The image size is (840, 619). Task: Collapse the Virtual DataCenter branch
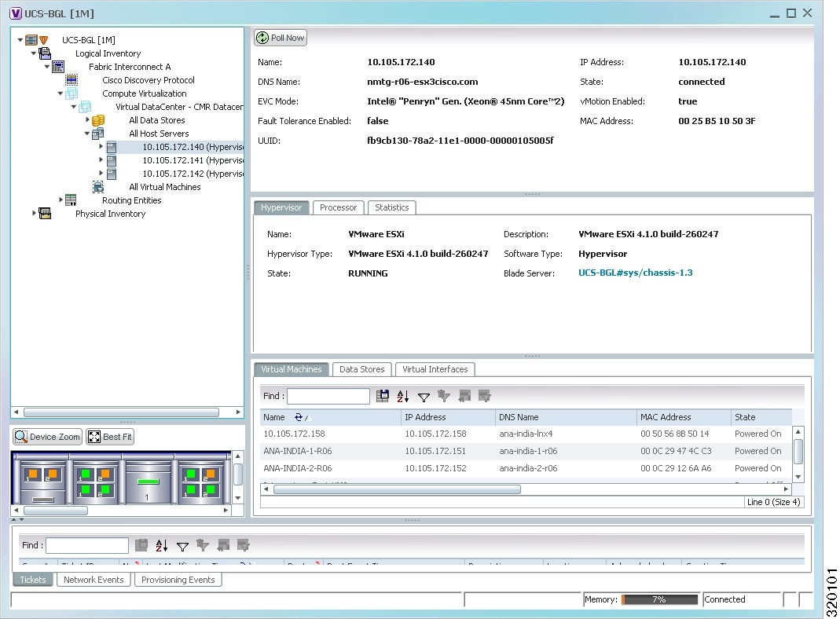tap(73, 107)
